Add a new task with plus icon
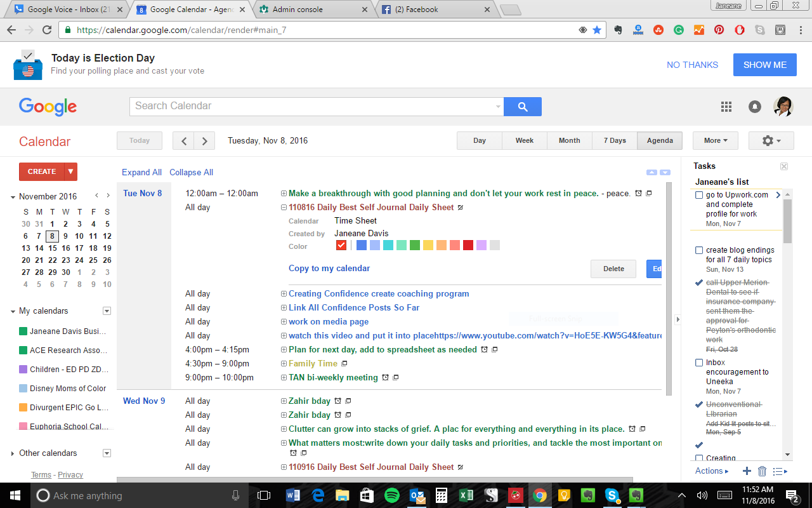Screen dimensions: 812x508 click(747, 471)
